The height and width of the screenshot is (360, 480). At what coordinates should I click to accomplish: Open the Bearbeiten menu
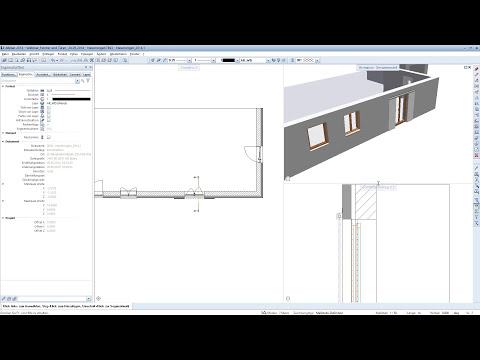(x=19, y=54)
